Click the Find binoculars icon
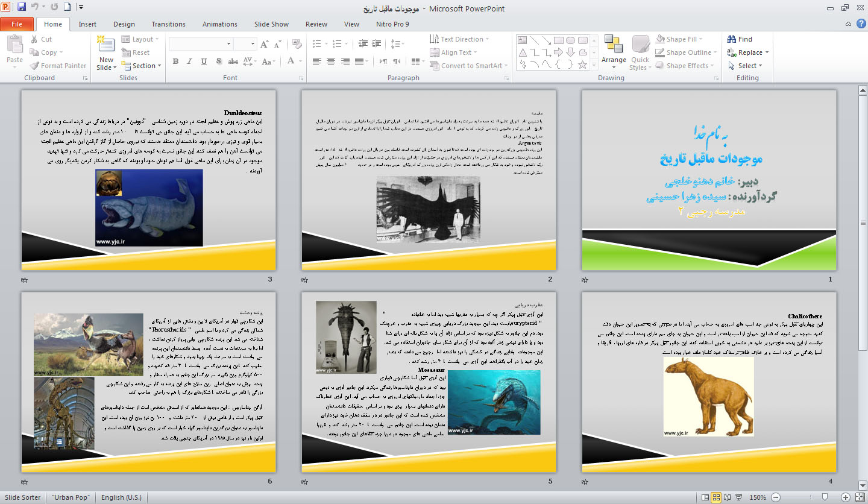This screenshot has width=868, height=504. (x=732, y=39)
